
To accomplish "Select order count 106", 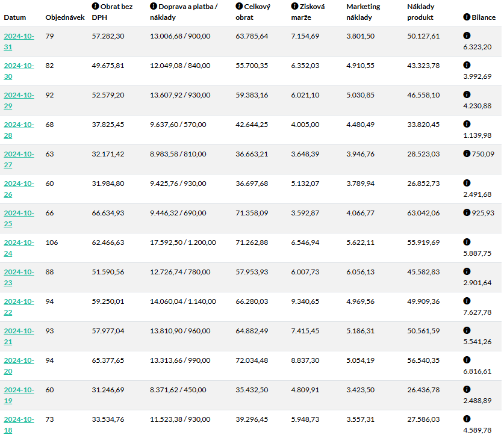I will pyautogui.click(x=52, y=242).
